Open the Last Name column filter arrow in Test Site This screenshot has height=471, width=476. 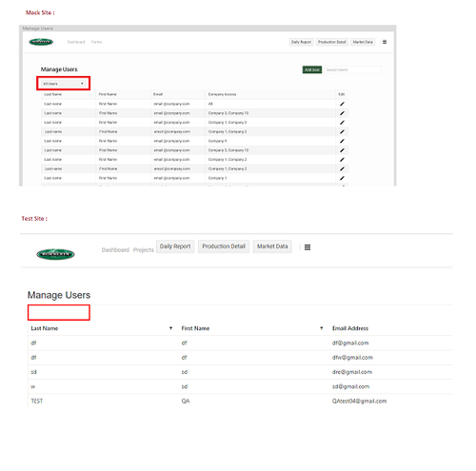[170, 328]
